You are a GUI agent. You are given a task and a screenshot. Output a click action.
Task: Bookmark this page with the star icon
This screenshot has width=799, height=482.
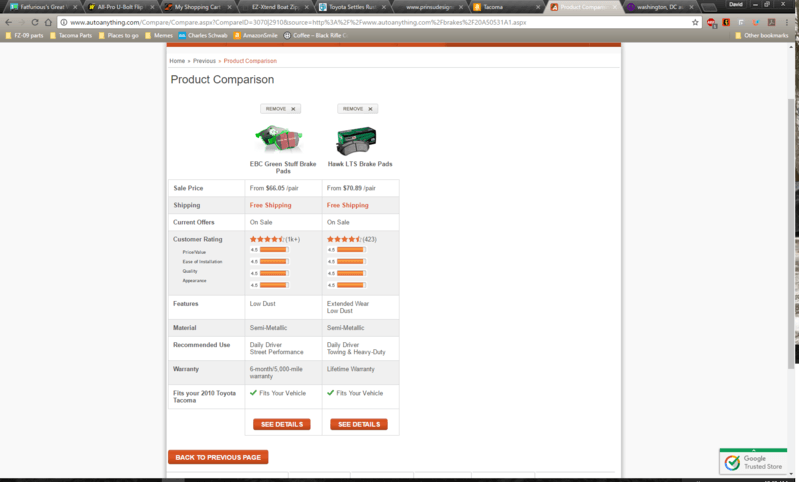pos(695,22)
